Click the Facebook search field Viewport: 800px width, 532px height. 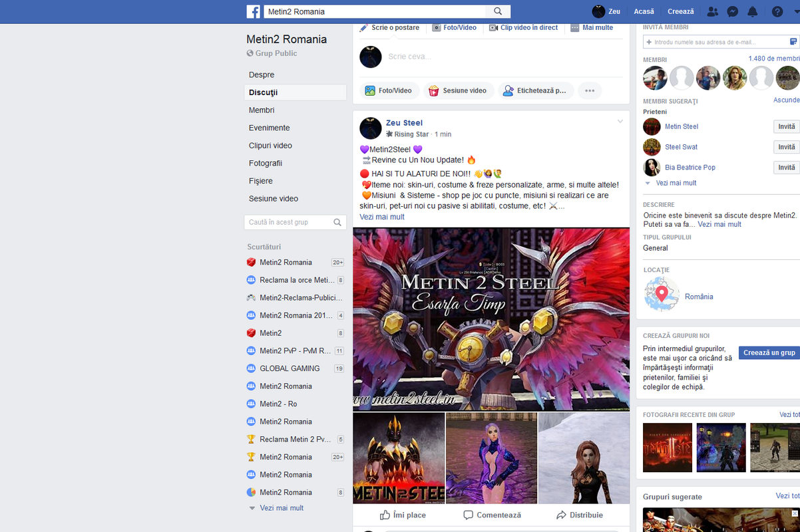[x=375, y=11]
